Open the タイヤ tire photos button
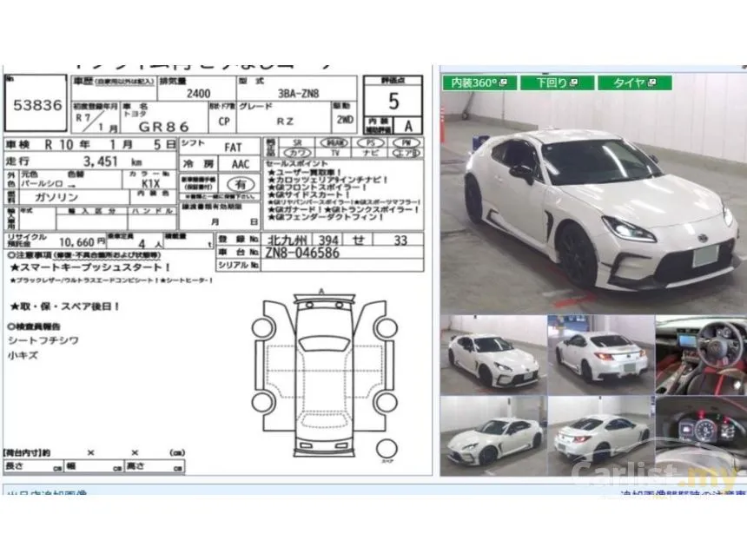 [635, 82]
